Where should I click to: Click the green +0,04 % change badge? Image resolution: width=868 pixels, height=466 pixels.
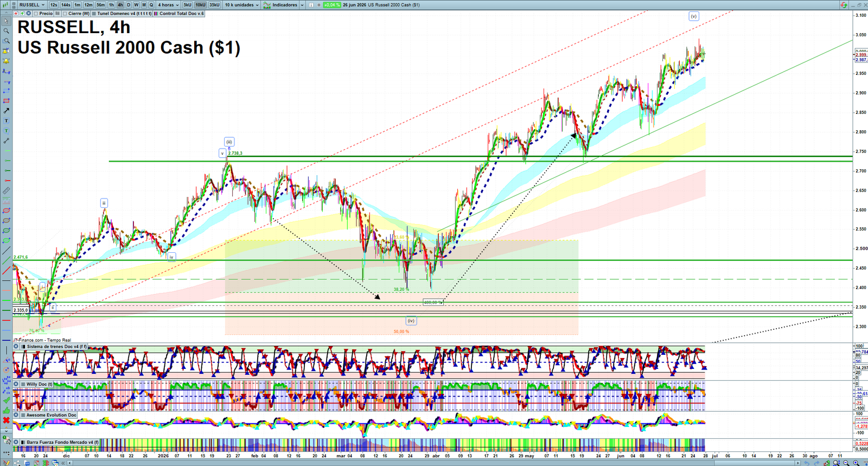(x=332, y=5)
